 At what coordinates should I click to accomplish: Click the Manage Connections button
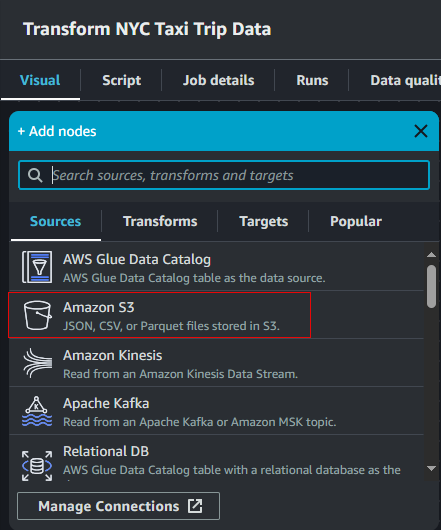[x=118, y=506]
